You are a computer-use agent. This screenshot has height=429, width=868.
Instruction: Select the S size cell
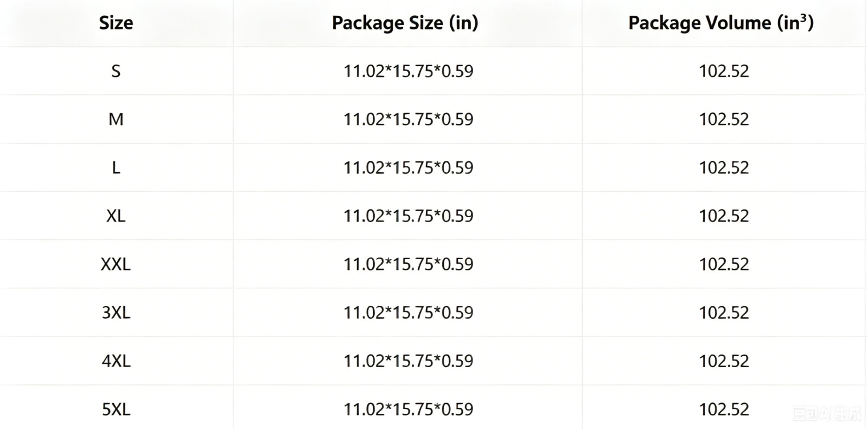click(x=116, y=71)
